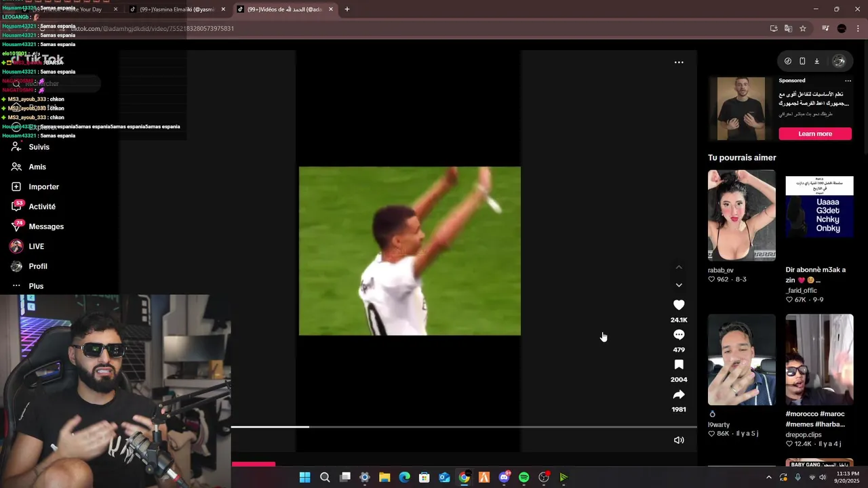This screenshot has height=488, width=868.
Task: Open the Chrome profile avatar
Action: pos(842,28)
